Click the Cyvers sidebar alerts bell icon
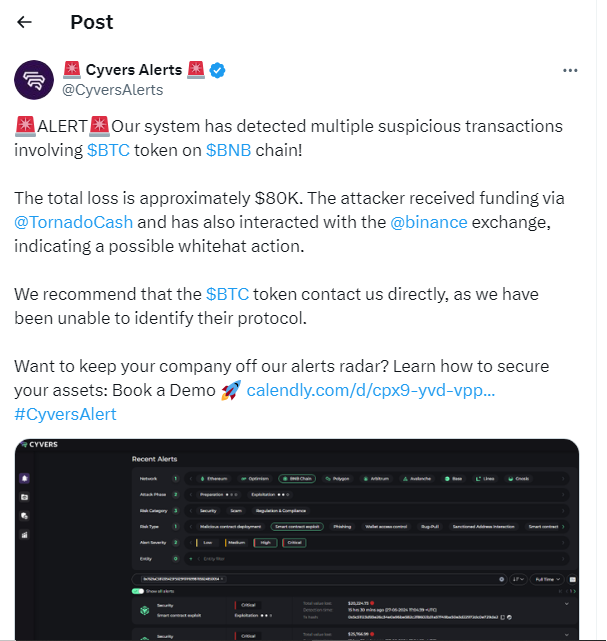Viewport: 607px width, 641px height. [x=25, y=479]
